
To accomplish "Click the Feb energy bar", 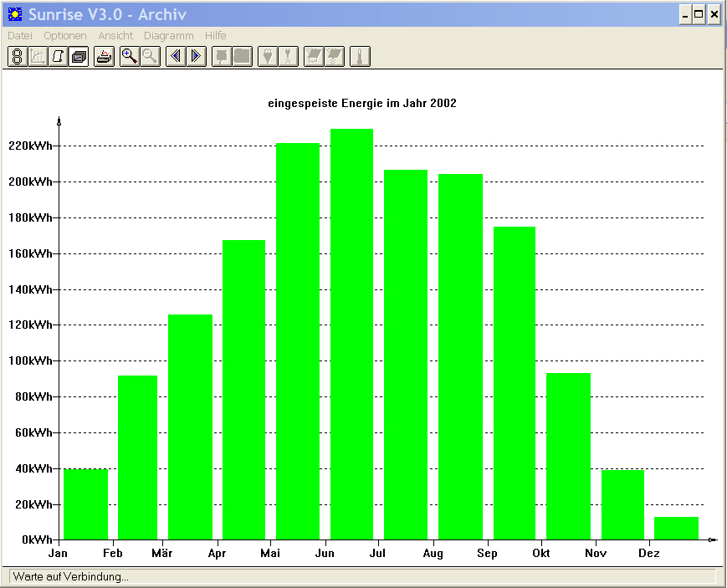I will point(138,458).
